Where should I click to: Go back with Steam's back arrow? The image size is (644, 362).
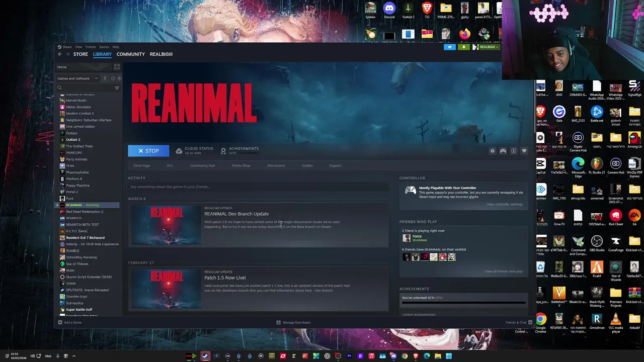(59, 54)
